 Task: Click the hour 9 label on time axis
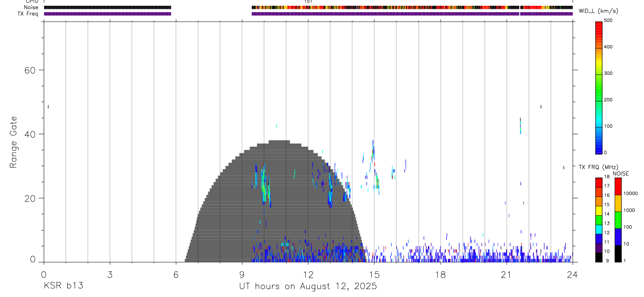coord(242,274)
